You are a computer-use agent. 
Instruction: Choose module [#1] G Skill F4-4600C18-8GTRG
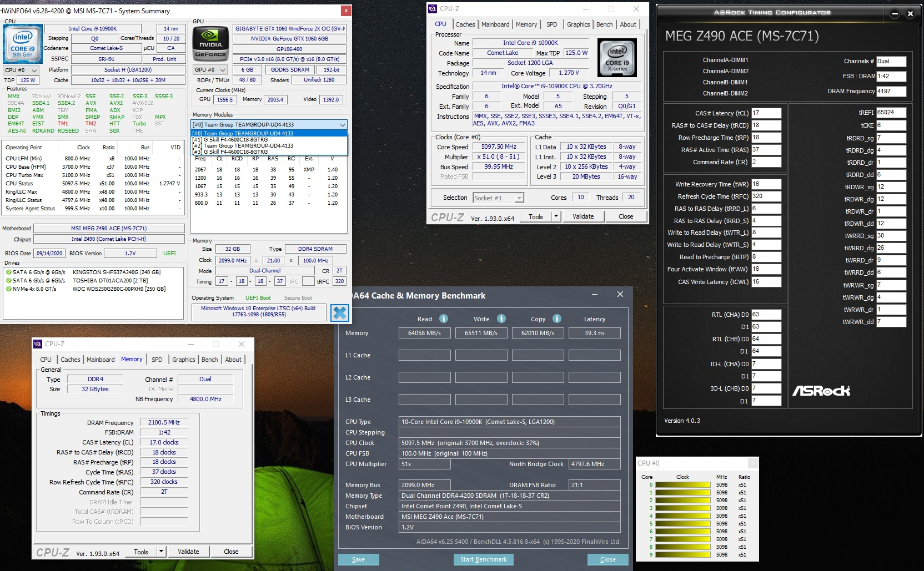(x=269, y=140)
